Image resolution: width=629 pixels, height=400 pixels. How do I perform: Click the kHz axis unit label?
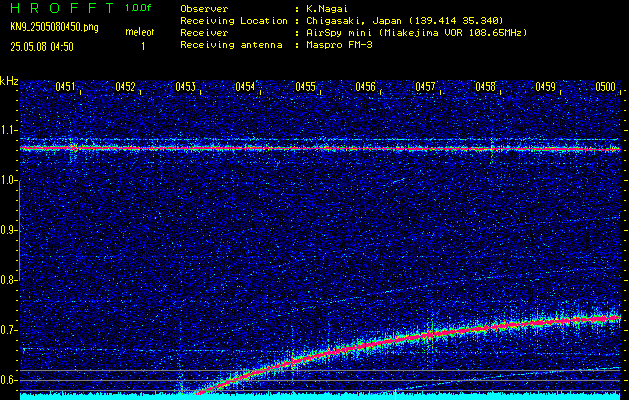[x=9, y=81]
